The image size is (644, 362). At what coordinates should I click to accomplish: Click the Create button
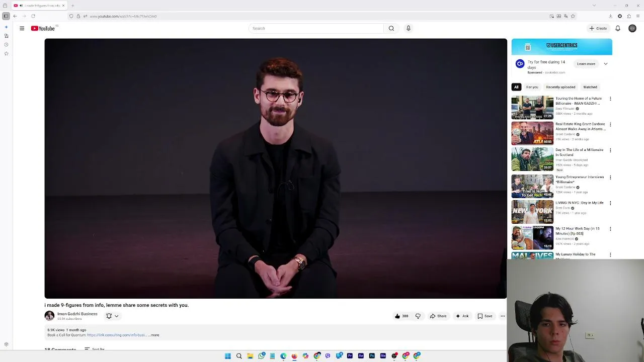[598, 28]
